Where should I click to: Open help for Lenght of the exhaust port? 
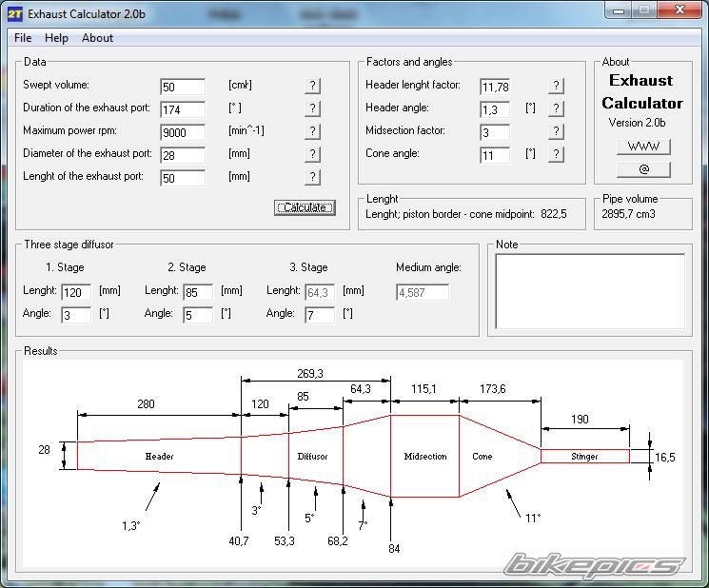pos(312,177)
